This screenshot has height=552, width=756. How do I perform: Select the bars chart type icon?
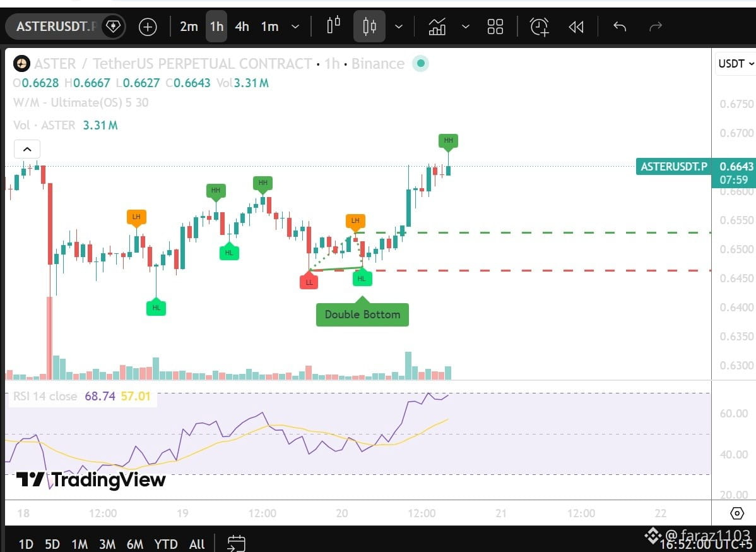[x=333, y=25]
